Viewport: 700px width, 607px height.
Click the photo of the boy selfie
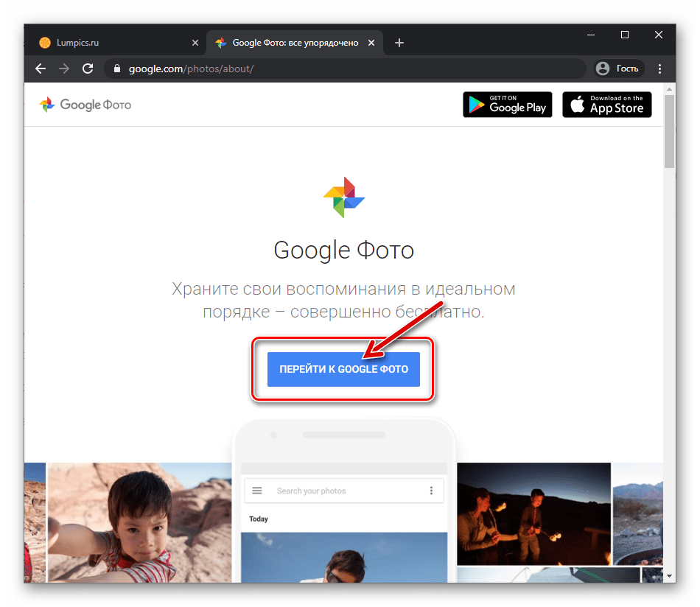point(139,522)
